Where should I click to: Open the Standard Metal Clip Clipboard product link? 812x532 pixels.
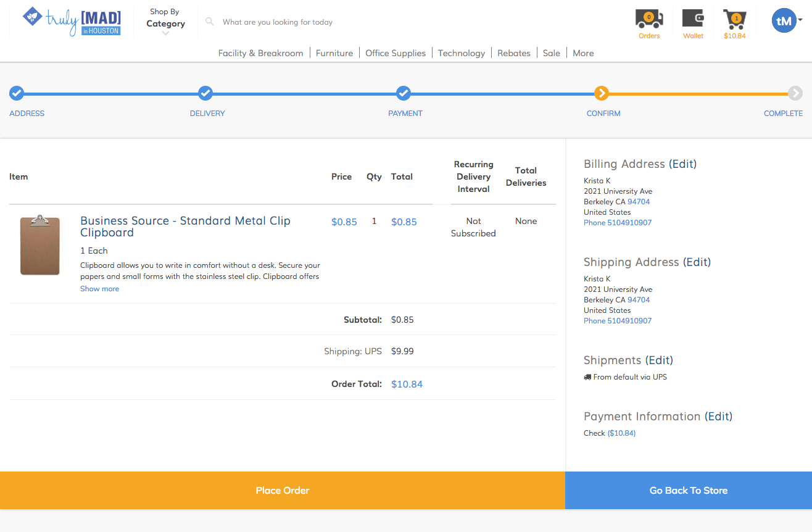[x=185, y=227]
